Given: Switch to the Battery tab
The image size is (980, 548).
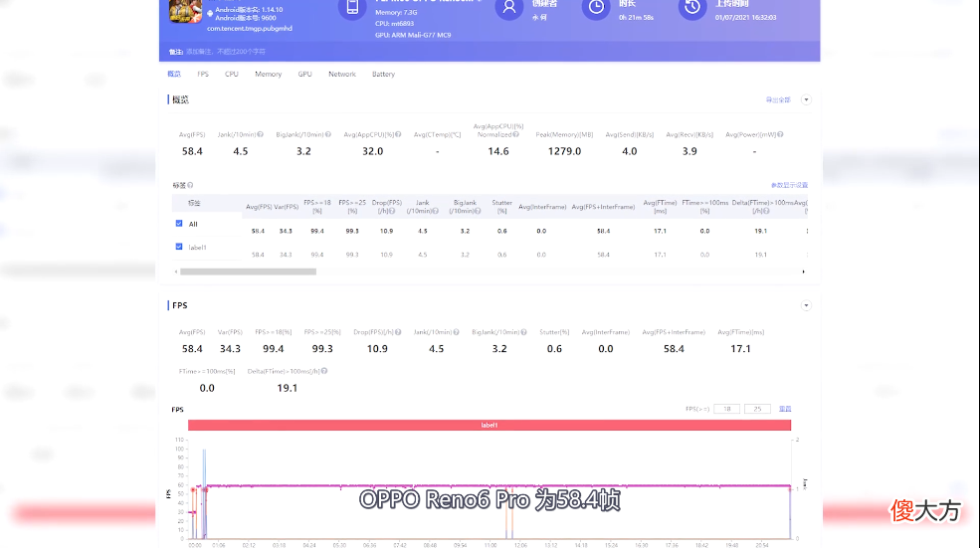Looking at the screenshot, I should [x=383, y=74].
